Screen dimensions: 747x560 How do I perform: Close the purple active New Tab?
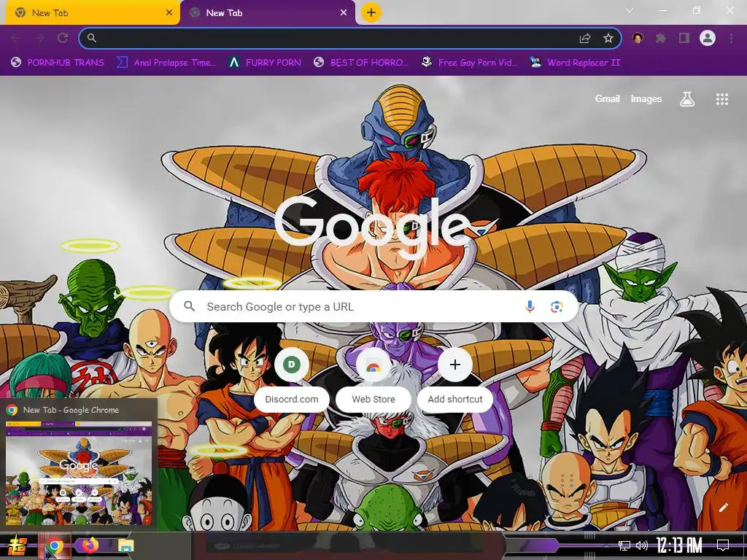pyautogui.click(x=344, y=13)
